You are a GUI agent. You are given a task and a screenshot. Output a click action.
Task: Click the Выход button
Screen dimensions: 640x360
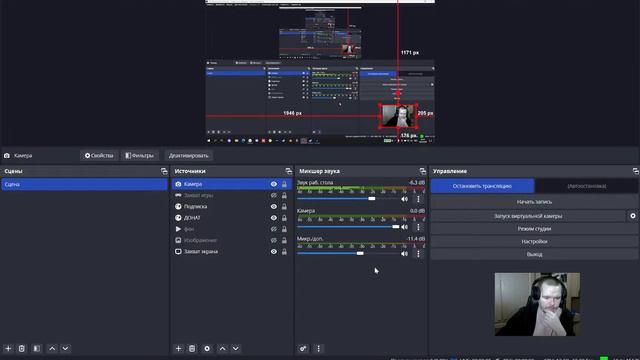(x=534, y=254)
